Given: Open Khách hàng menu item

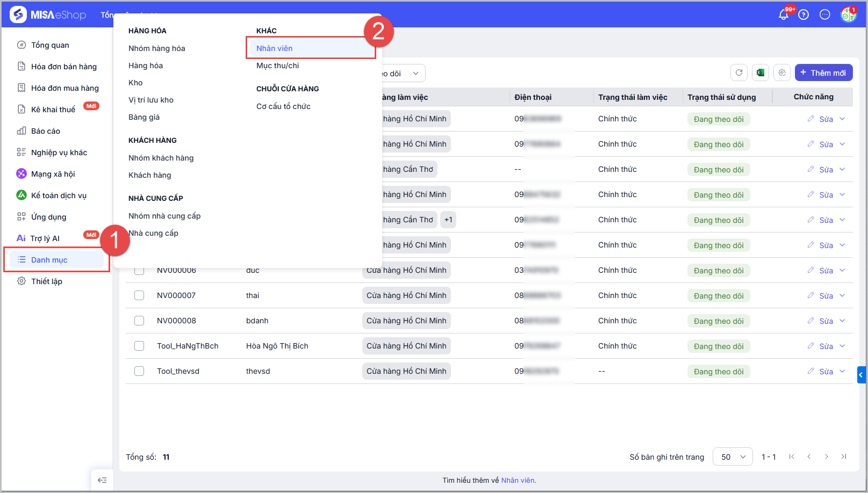Looking at the screenshot, I should pos(150,175).
